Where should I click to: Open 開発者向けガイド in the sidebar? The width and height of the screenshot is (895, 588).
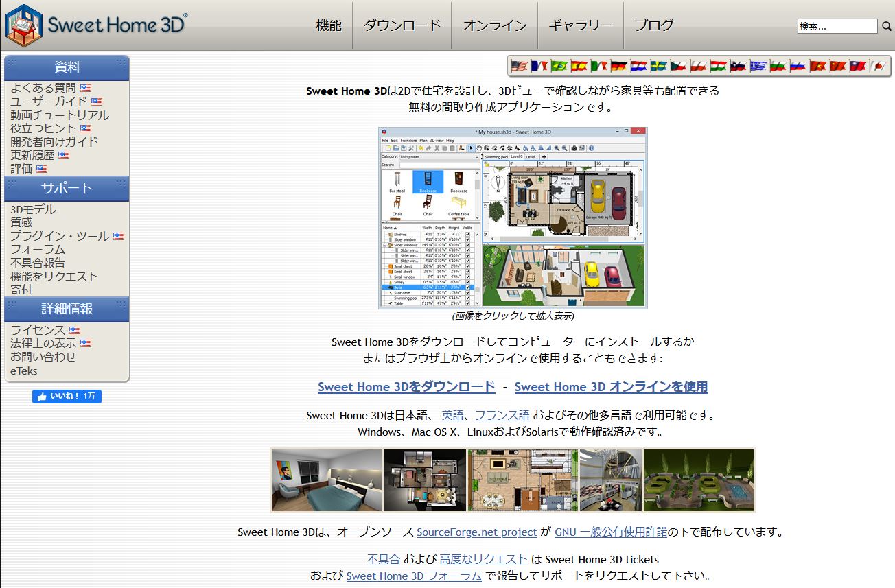54,141
